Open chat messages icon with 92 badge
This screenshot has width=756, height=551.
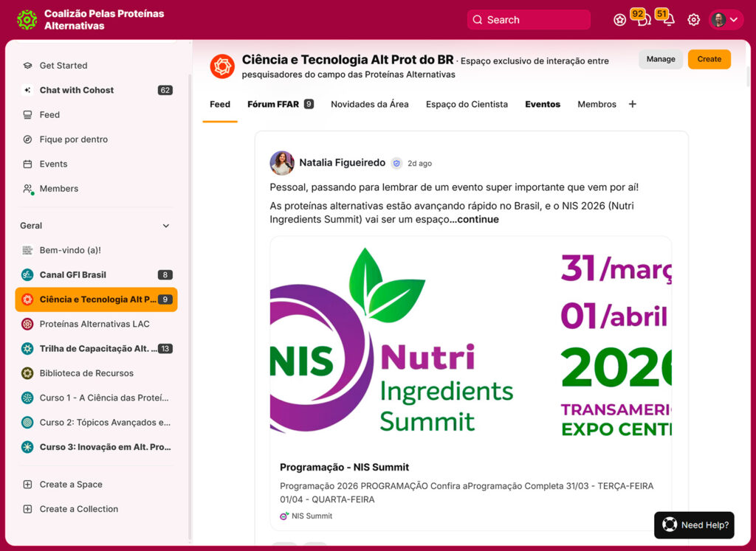643,21
